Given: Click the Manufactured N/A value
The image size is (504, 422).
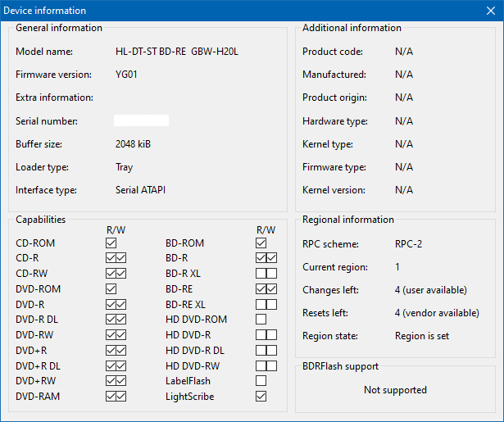Looking at the screenshot, I should (x=404, y=75).
